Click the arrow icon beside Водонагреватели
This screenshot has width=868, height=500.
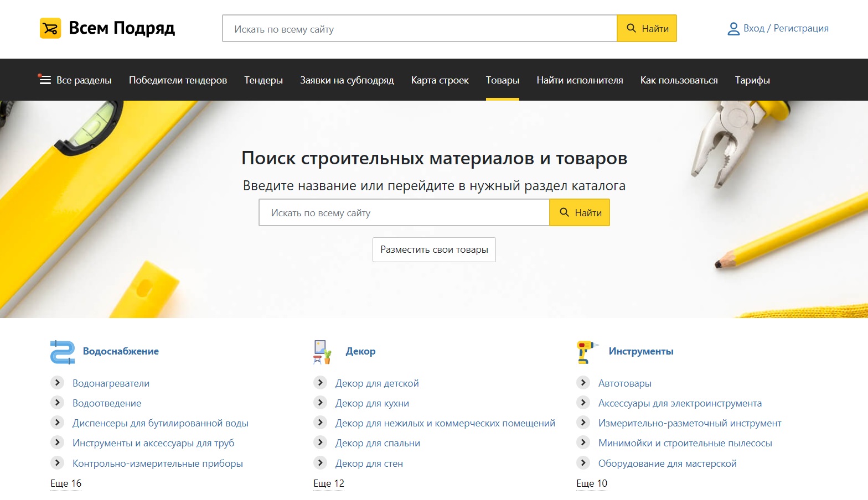[57, 383]
